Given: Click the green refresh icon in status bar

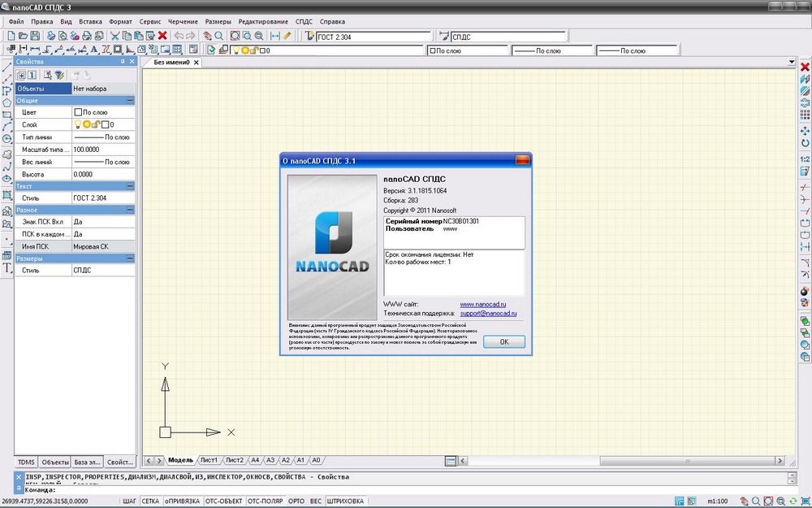Looking at the screenshot, I should pos(793,501).
